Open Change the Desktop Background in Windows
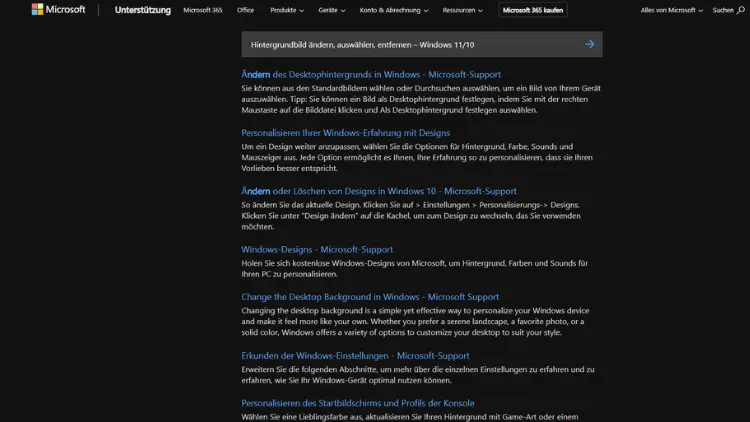 point(370,297)
